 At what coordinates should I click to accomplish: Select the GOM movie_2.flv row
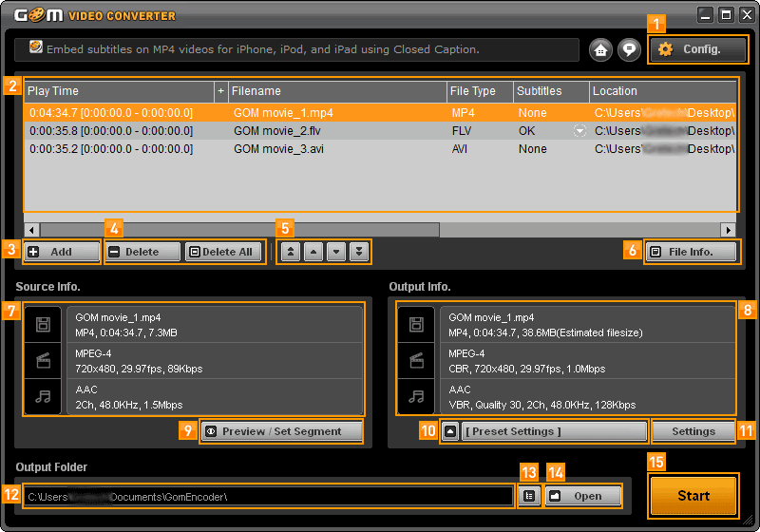[380, 131]
